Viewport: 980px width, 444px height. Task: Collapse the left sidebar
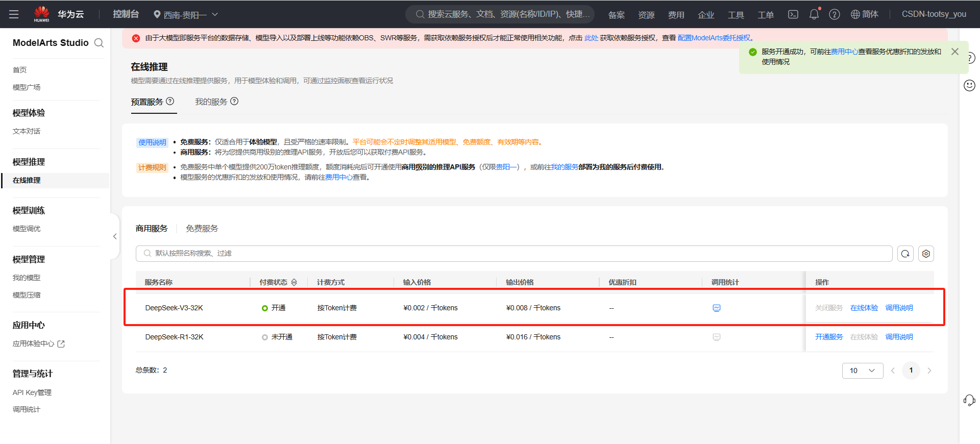115,236
